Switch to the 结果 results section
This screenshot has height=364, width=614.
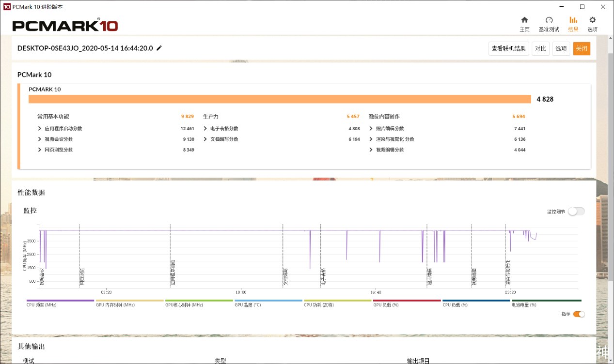(573, 24)
